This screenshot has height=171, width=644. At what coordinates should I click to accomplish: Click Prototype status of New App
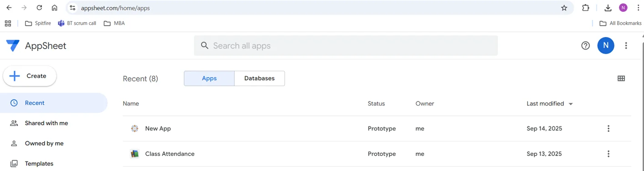point(382,129)
